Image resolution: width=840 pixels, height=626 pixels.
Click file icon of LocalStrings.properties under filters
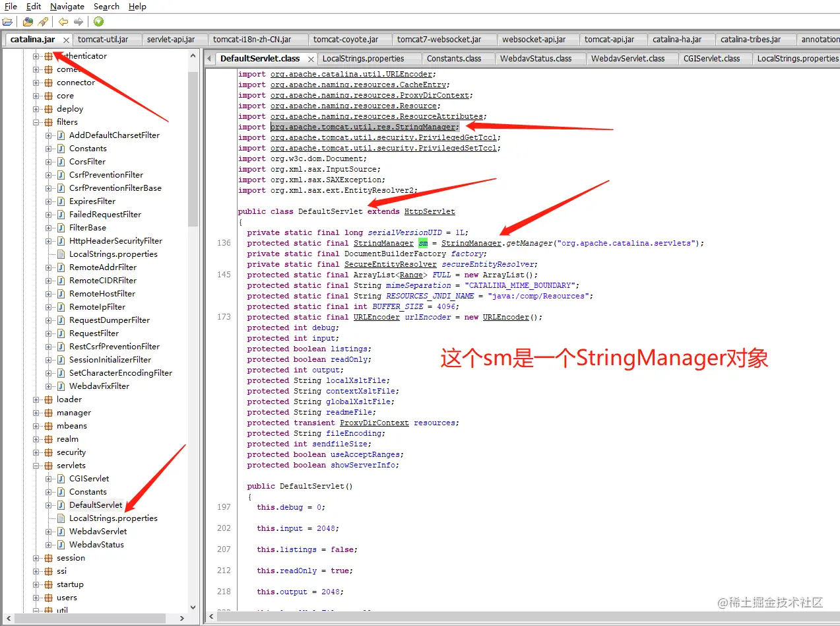pyautogui.click(x=61, y=254)
